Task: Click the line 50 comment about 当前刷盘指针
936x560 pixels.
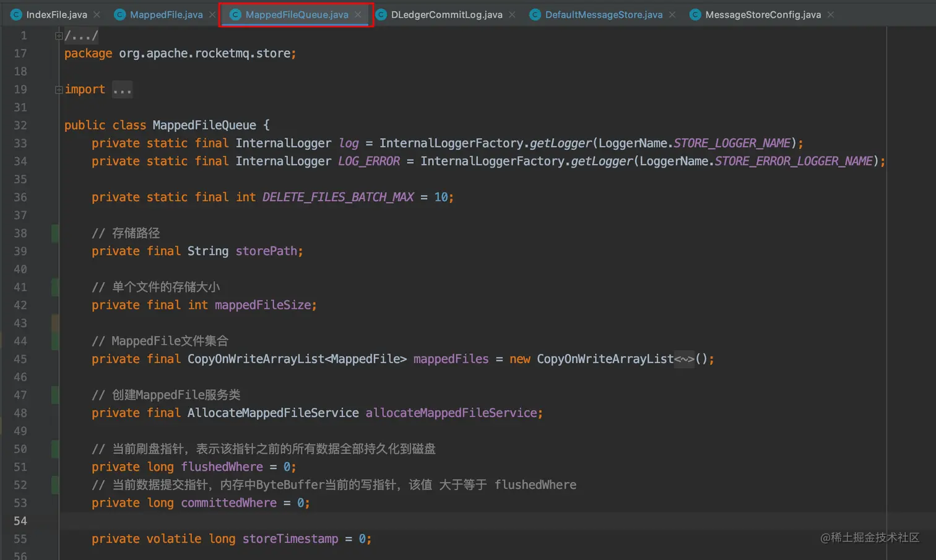Action: click(x=264, y=449)
